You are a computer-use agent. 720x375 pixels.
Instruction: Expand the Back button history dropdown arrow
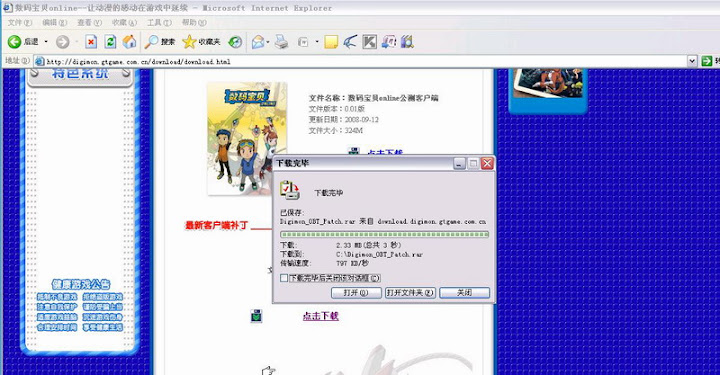tap(46, 42)
